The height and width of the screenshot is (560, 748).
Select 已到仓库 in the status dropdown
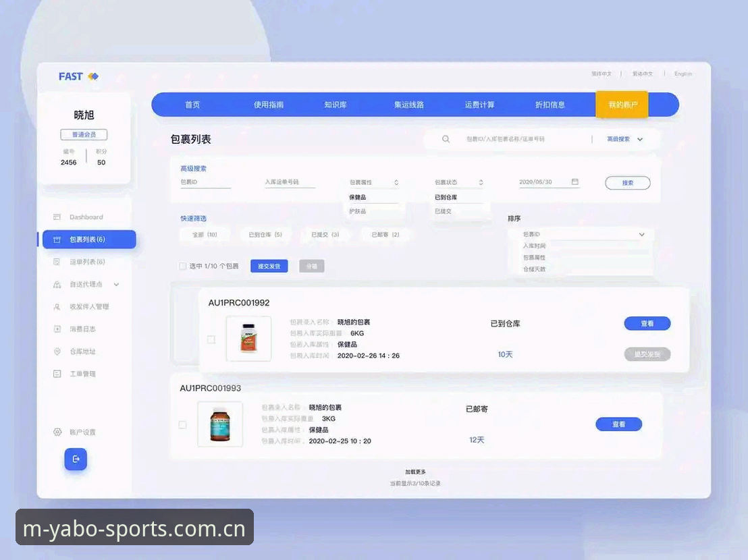446,197
